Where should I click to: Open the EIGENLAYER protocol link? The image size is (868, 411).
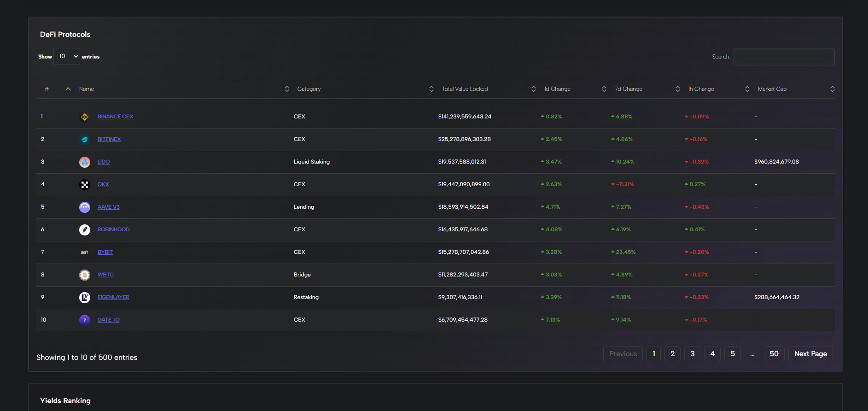(113, 297)
